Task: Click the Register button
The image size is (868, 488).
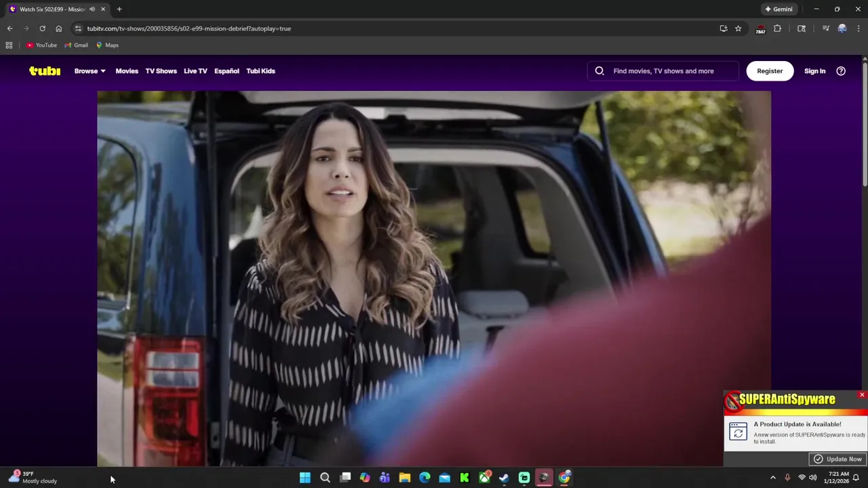Action: 770,70
